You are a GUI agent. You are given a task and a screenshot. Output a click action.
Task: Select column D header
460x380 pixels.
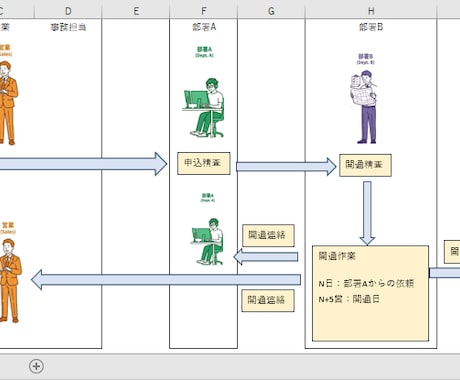point(68,11)
